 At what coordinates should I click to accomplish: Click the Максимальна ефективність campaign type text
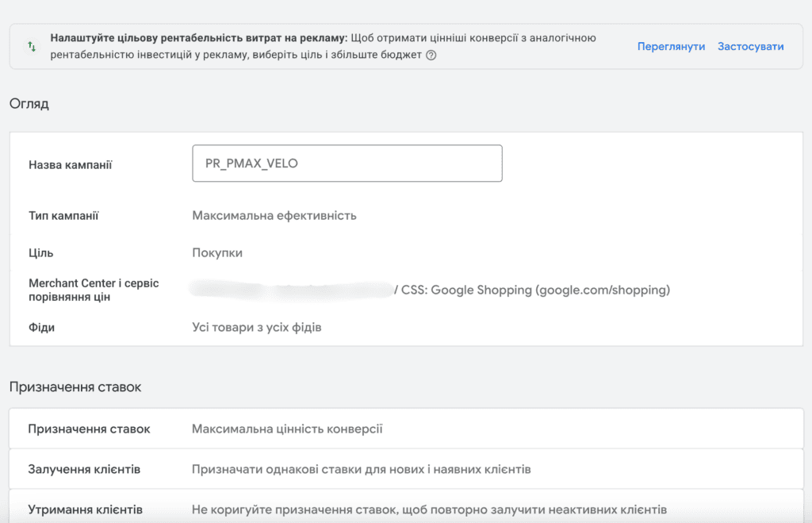pyautogui.click(x=274, y=216)
